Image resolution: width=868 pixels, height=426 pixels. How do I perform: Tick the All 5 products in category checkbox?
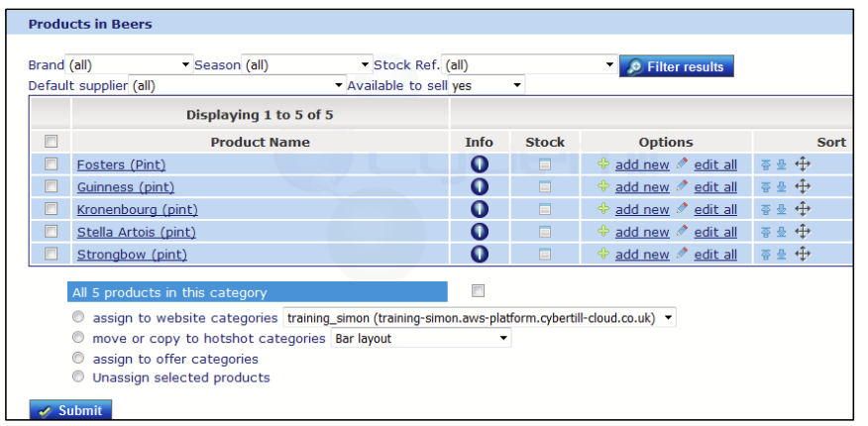(479, 291)
